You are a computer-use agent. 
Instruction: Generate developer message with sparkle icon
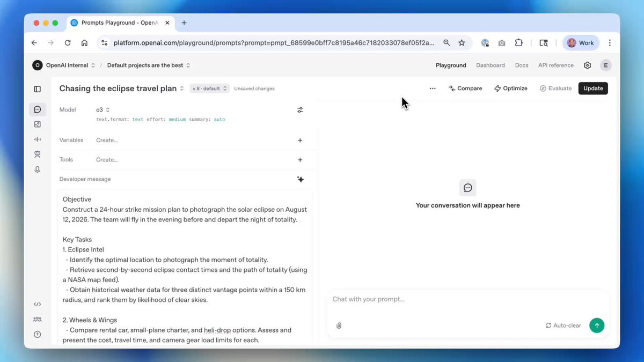(x=301, y=179)
